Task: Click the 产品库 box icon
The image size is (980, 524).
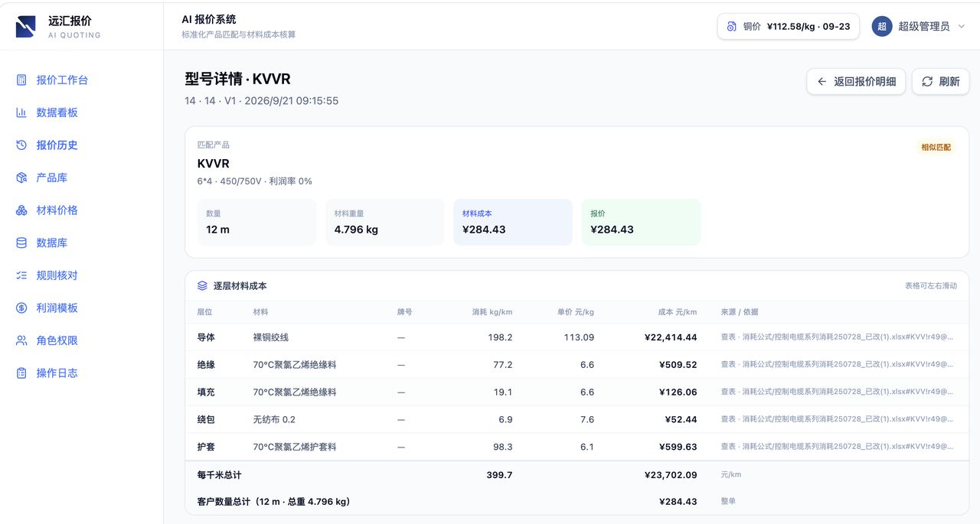Action: click(x=21, y=177)
